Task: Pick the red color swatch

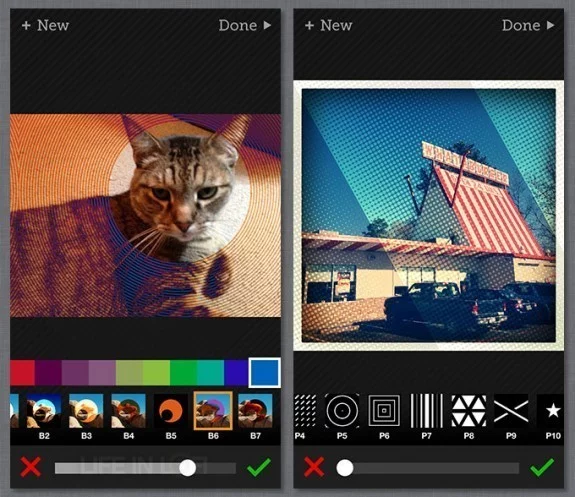Action: click(22, 372)
